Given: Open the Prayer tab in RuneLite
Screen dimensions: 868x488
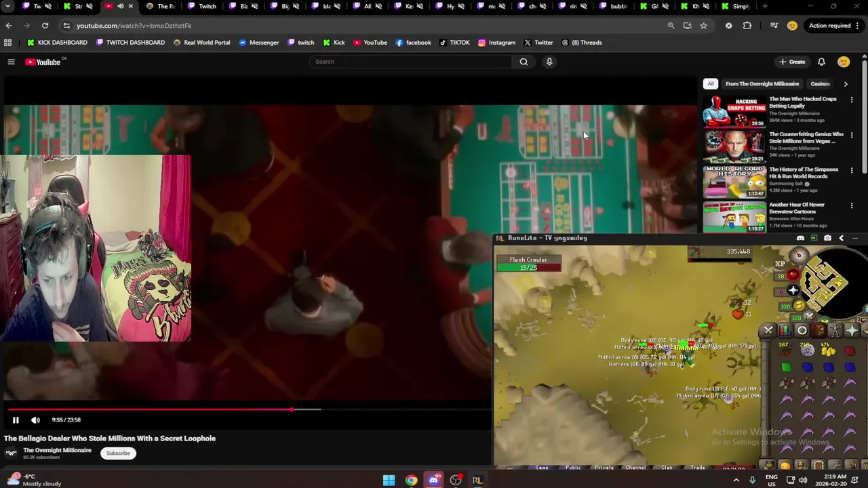Looking at the screenshot, I should coord(852,331).
